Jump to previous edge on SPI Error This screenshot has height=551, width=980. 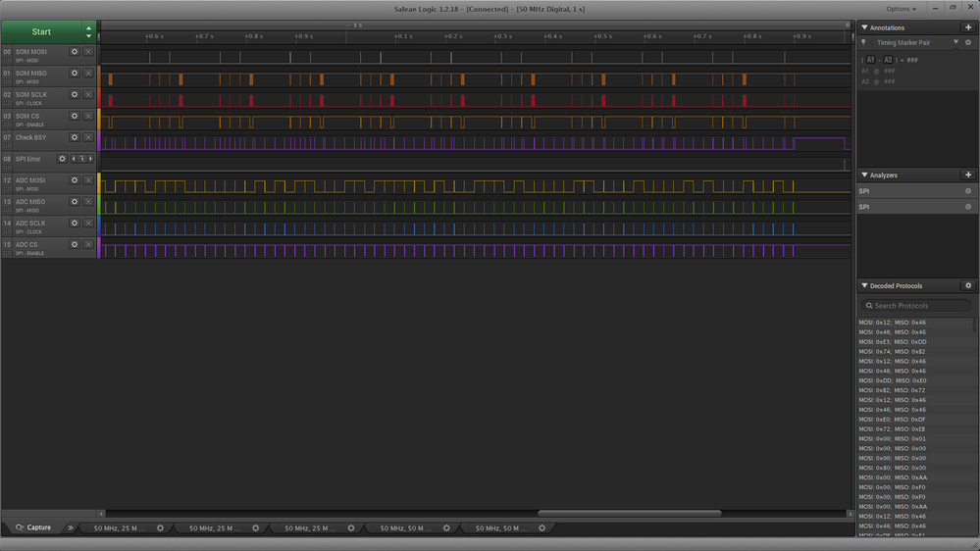[74, 159]
